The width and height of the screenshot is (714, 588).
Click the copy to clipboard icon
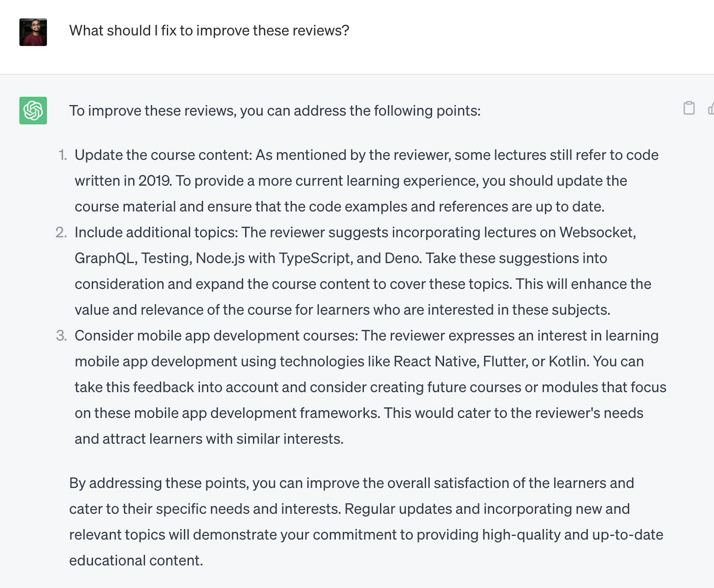click(x=689, y=108)
